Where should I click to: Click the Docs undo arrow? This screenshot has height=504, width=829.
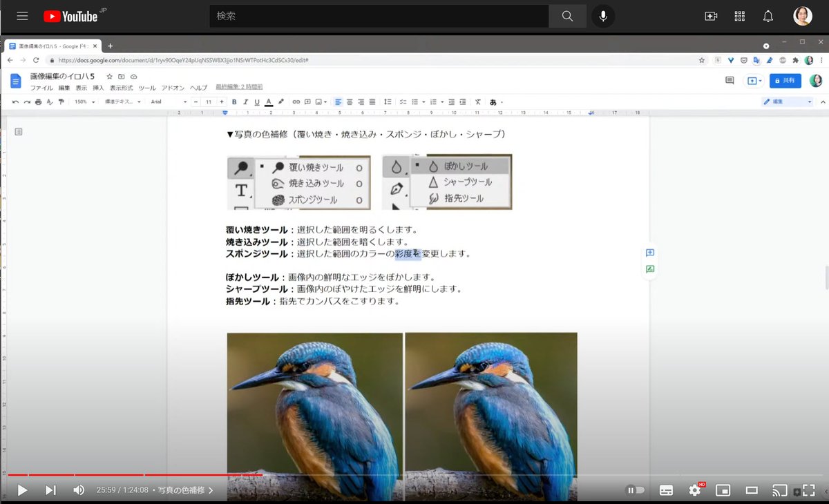[x=15, y=101]
